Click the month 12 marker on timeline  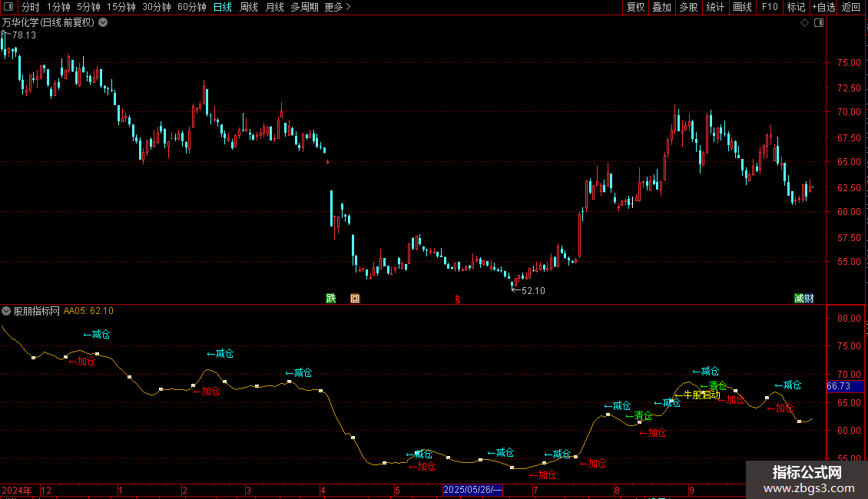point(47,490)
